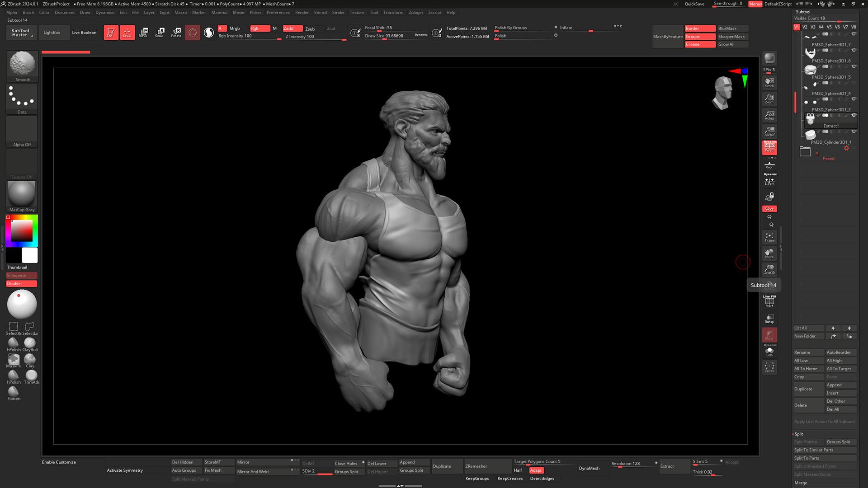
Task: Frame the mesh with the Frame icon
Action: click(x=769, y=237)
